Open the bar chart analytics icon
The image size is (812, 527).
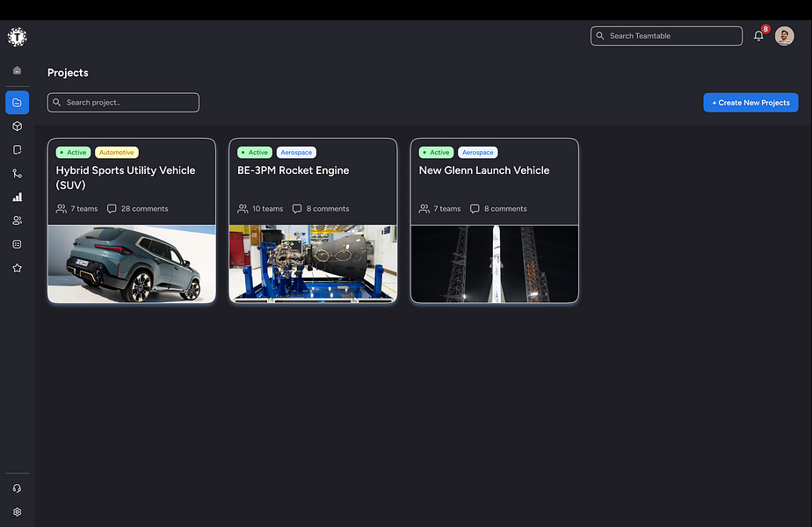[x=17, y=197]
